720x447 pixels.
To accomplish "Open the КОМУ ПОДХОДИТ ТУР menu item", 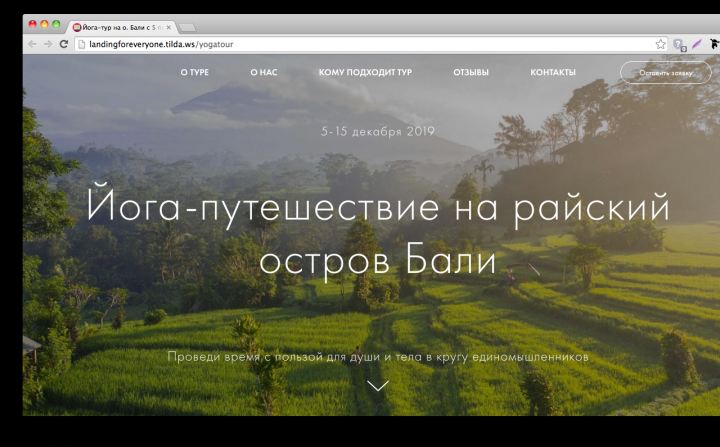I will (365, 72).
